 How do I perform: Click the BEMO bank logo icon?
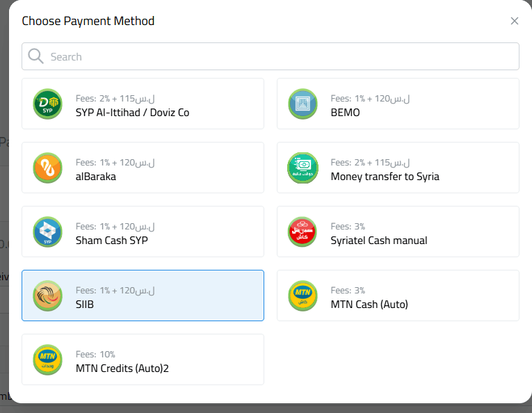click(x=303, y=104)
